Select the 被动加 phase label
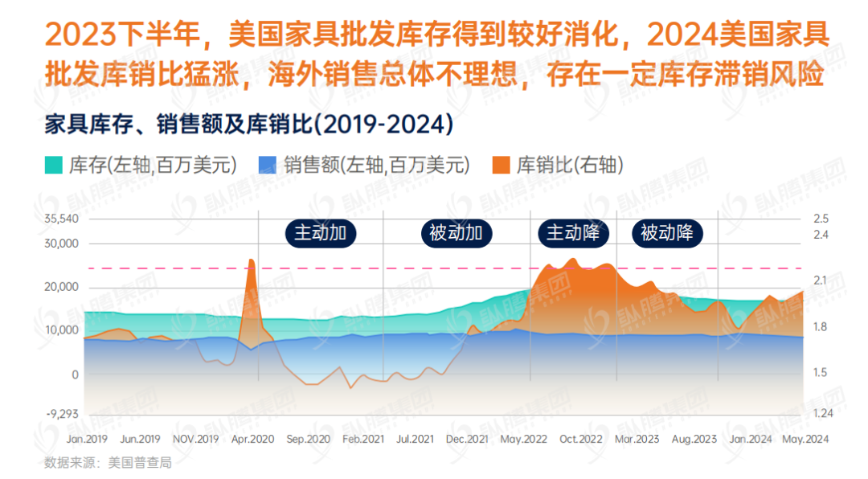Screen dimensions: 868x479 [x=456, y=233]
